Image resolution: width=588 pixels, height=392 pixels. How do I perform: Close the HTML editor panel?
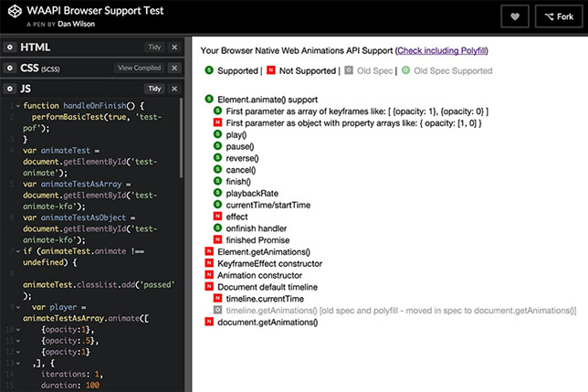tap(174, 48)
